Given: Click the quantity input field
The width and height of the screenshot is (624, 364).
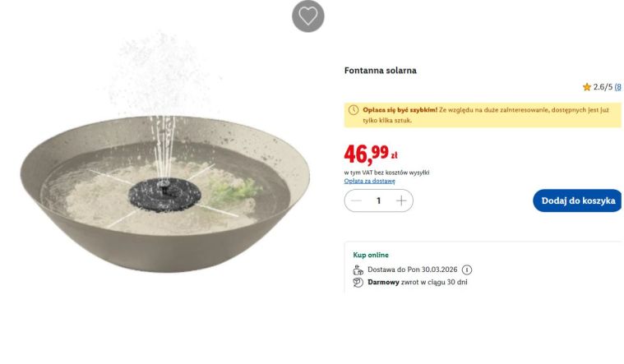Looking at the screenshot, I should point(378,200).
